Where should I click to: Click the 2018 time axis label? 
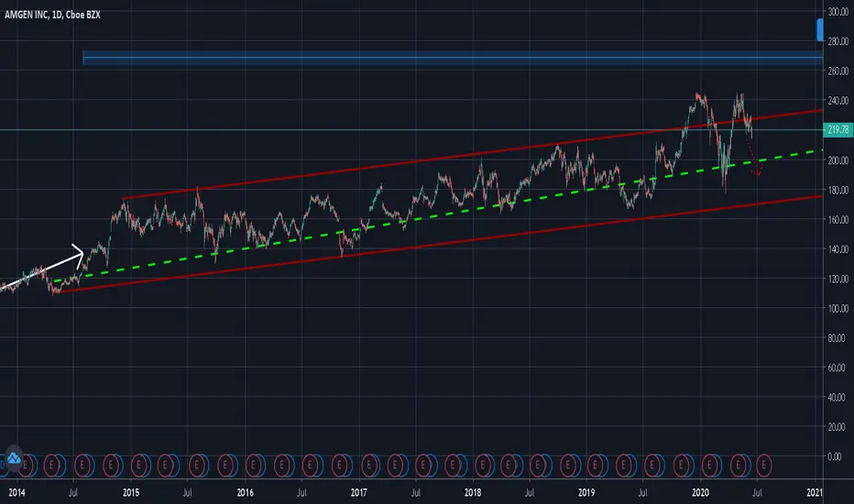[x=473, y=493]
